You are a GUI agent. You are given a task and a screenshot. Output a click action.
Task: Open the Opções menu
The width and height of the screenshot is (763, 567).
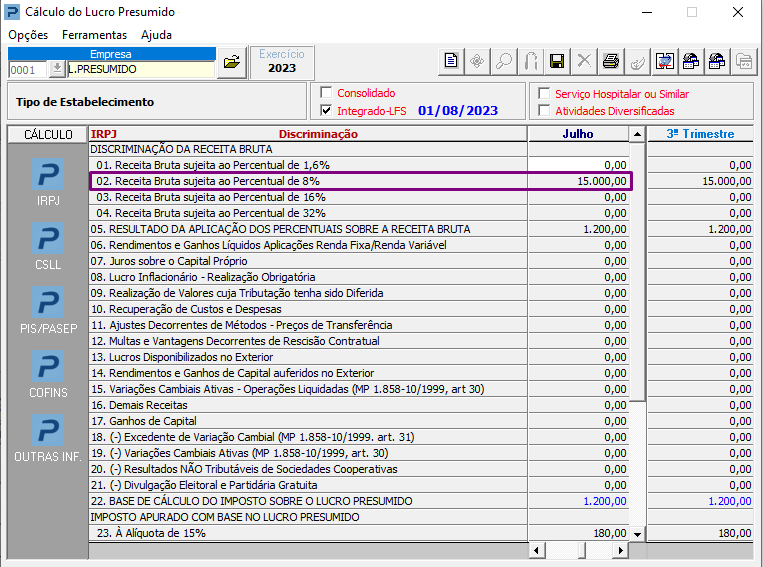(28, 35)
